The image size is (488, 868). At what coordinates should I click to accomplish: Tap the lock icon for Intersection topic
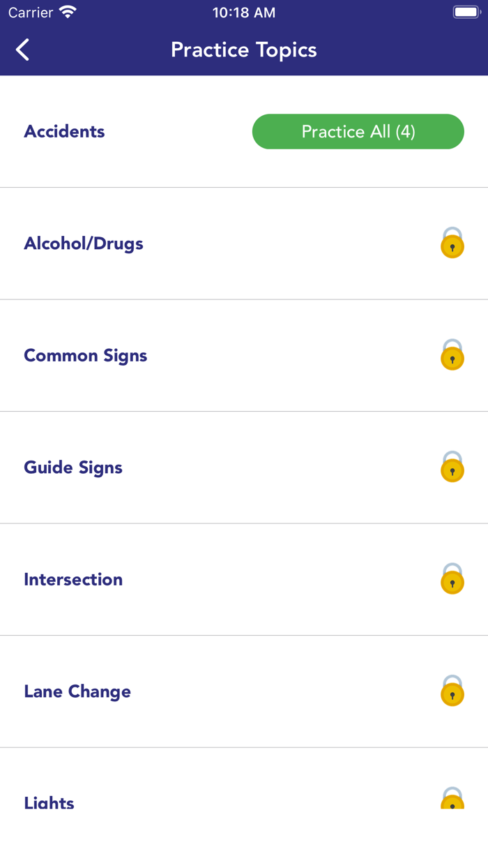coord(452,581)
